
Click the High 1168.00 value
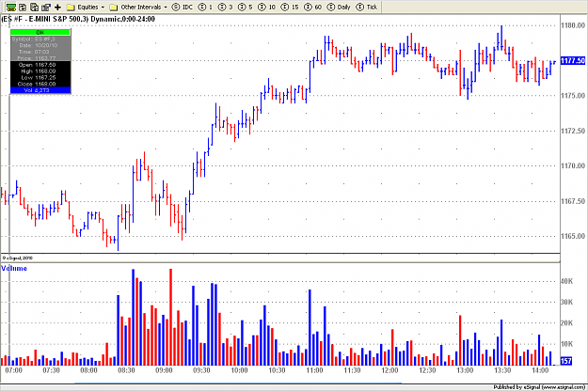tap(45, 71)
